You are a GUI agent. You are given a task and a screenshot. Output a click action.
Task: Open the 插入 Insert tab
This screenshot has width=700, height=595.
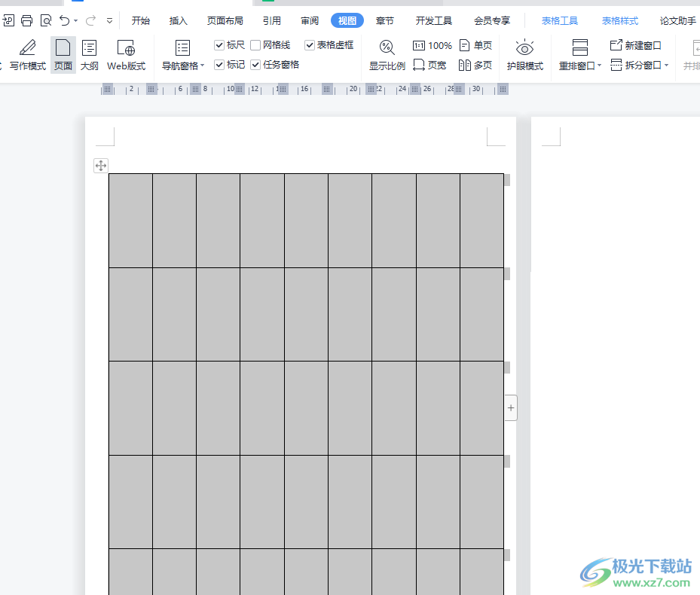(178, 20)
